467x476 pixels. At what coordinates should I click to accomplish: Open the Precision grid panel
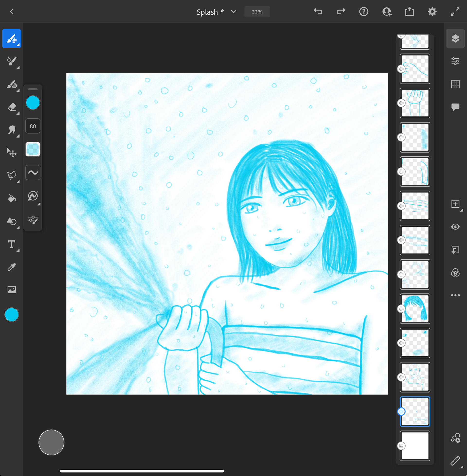click(x=455, y=84)
